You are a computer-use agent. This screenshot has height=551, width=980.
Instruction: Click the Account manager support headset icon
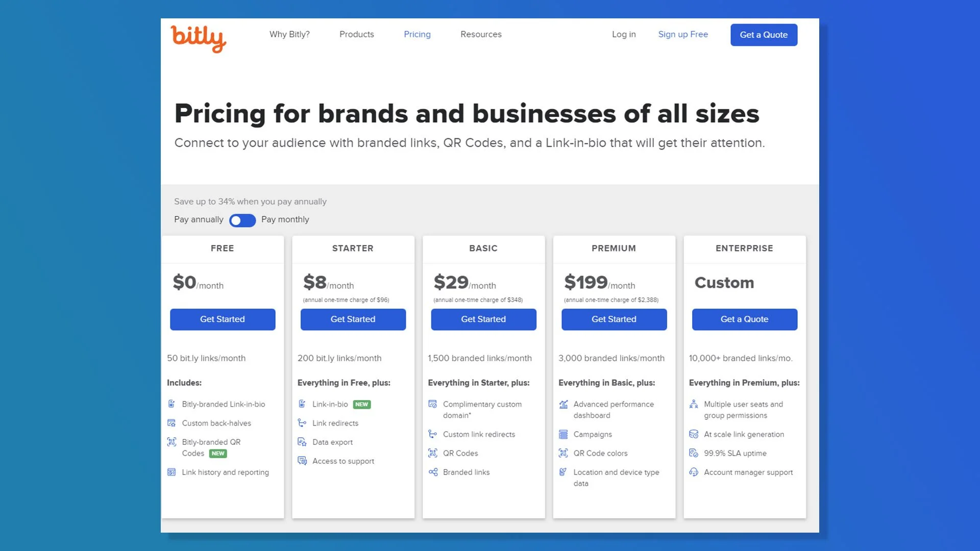[694, 472]
